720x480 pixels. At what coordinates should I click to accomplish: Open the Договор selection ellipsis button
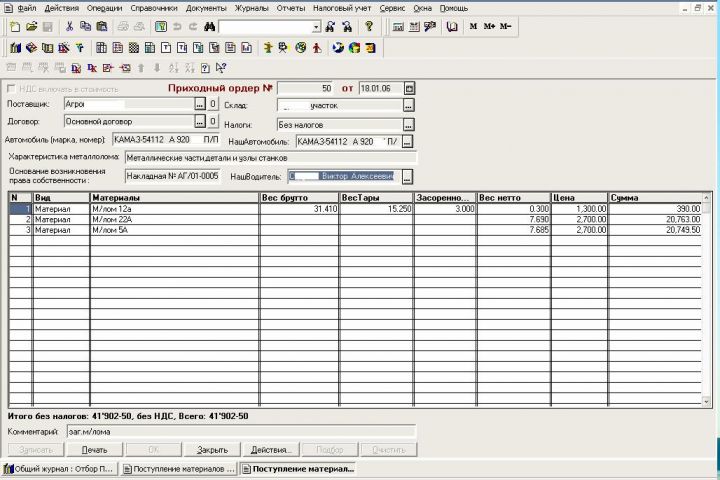pos(200,122)
